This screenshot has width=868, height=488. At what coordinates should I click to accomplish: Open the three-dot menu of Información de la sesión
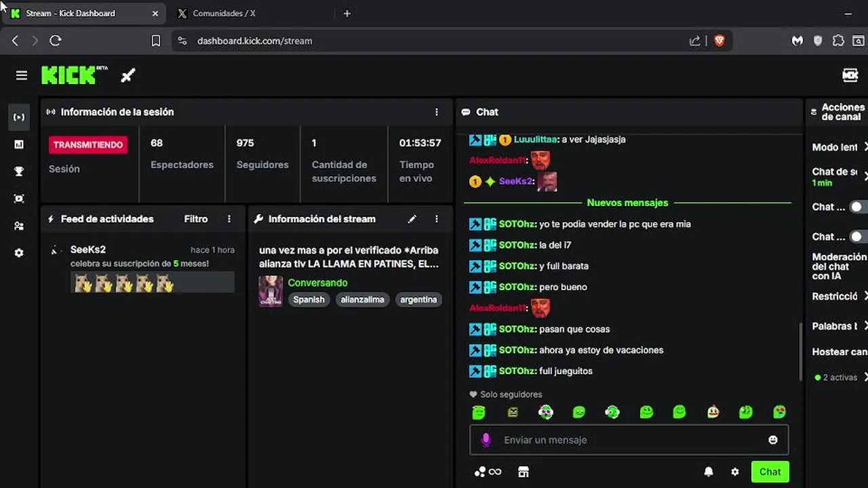437,112
